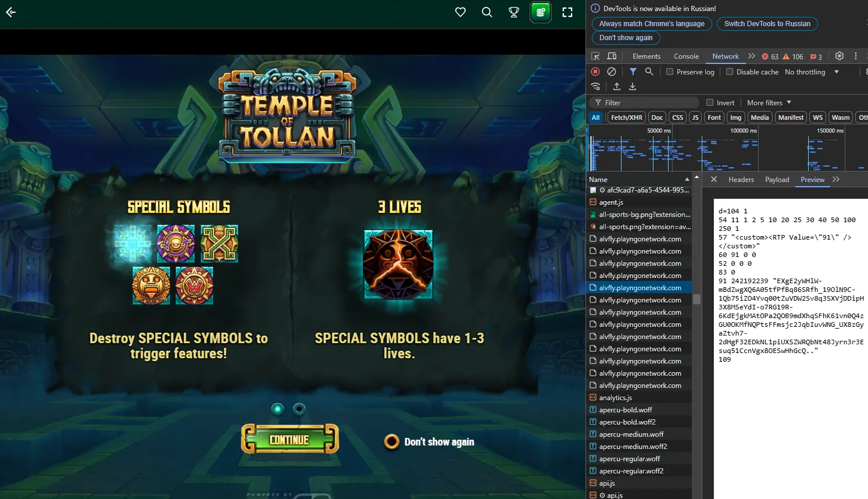
Task: Show more request detail tabs chevron
Action: click(x=836, y=180)
